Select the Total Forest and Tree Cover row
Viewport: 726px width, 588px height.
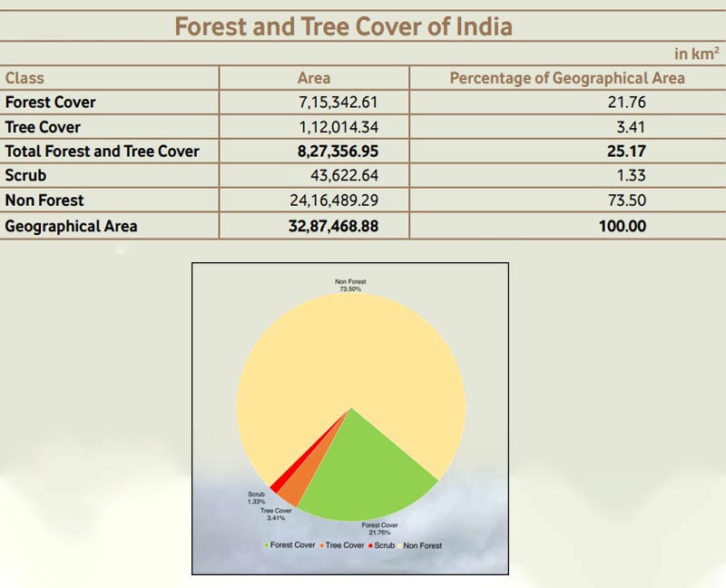point(103,152)
